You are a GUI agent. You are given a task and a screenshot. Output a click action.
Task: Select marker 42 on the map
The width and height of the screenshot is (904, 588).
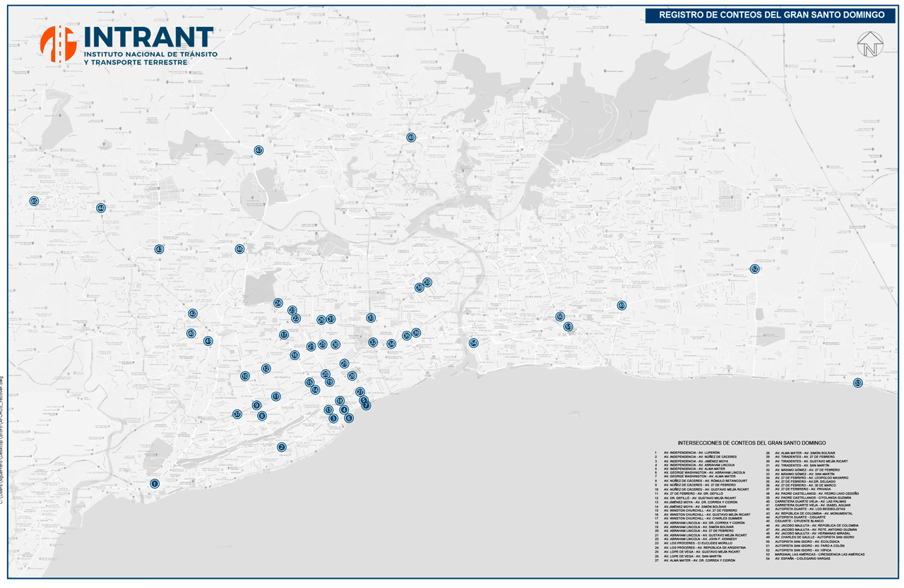(192, 313)
